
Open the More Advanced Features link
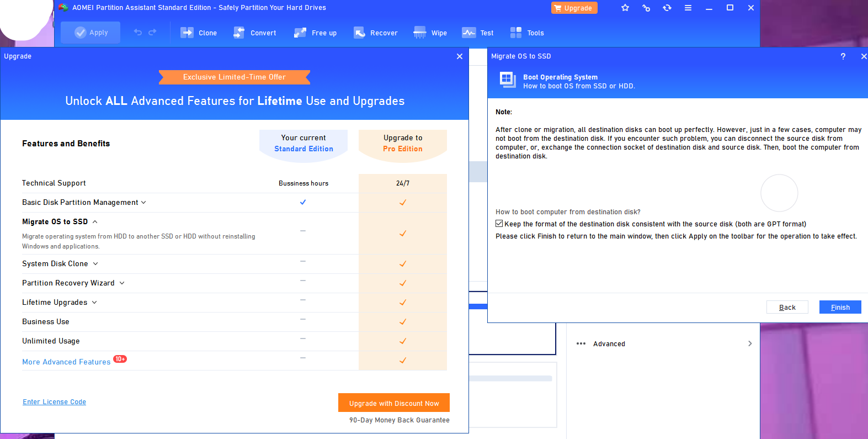pos(66,362)
